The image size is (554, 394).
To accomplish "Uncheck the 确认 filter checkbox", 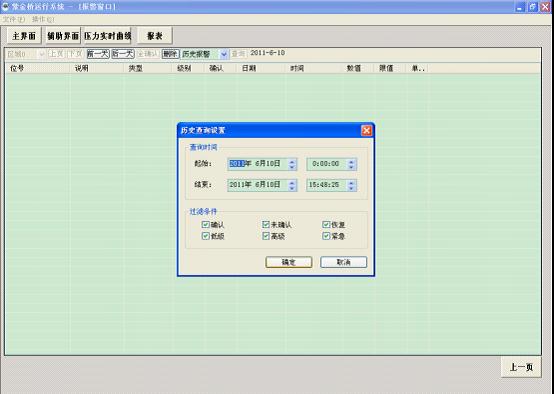I will click(x=205, y=224).
